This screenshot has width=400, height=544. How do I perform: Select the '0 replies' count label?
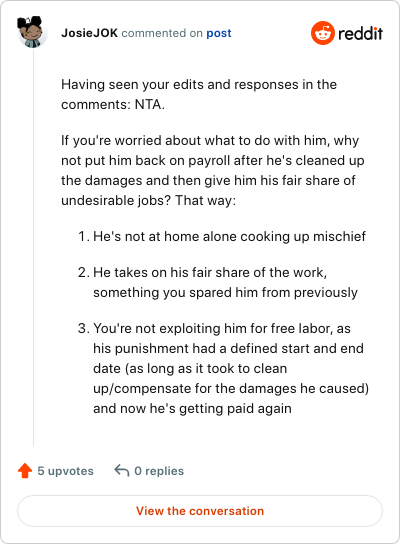click(159, 471)
